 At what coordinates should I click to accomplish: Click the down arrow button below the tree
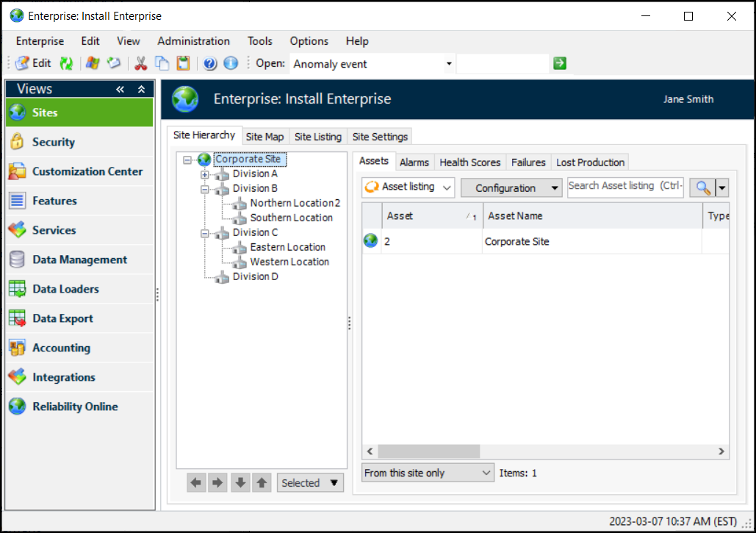click(x=240, y=482)
